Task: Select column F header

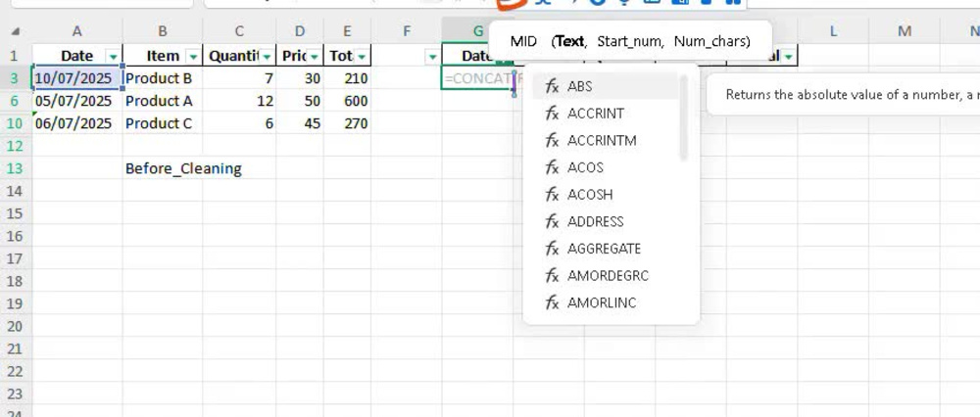Action: (407, 31)
